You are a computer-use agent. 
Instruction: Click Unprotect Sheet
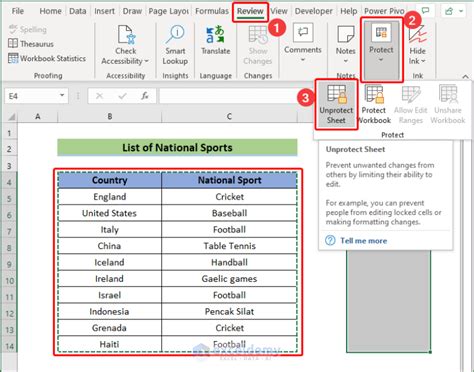coord(336,104)
